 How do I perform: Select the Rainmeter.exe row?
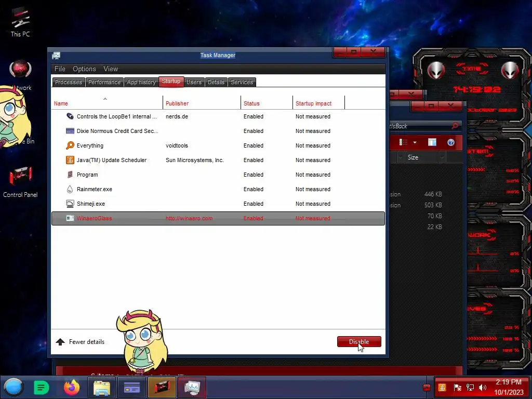[x=218, y=189]
